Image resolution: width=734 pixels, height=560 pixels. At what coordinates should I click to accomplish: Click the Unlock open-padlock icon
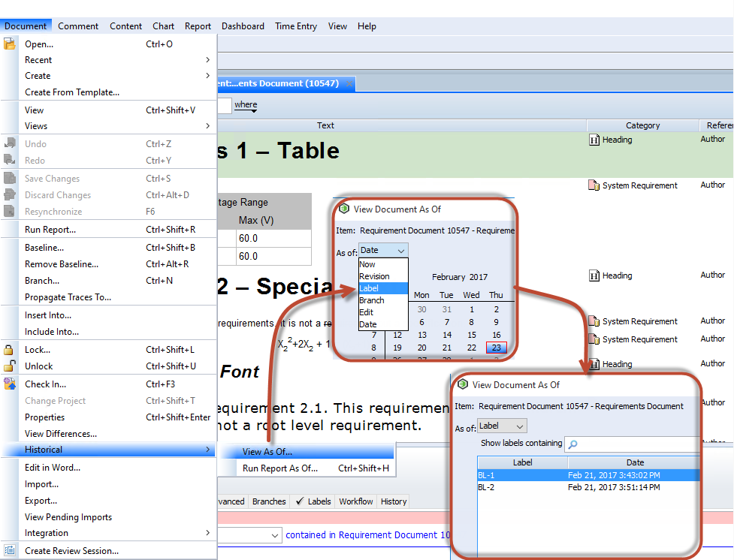[x=10, y=366]
